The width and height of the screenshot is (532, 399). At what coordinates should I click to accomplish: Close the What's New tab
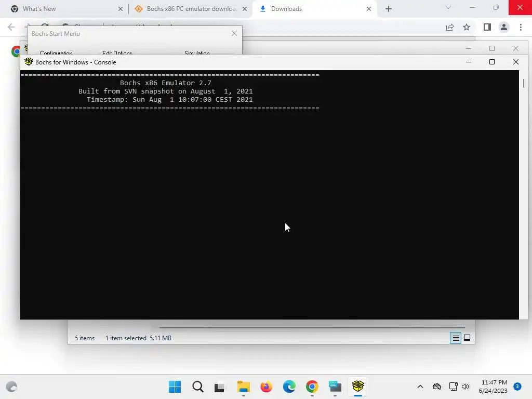pos(120,9)
